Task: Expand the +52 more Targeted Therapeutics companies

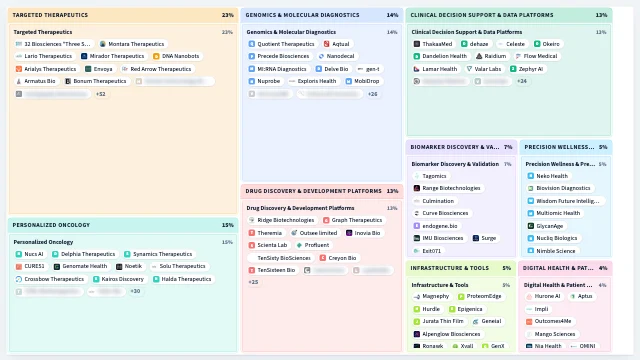Action: 100,94
